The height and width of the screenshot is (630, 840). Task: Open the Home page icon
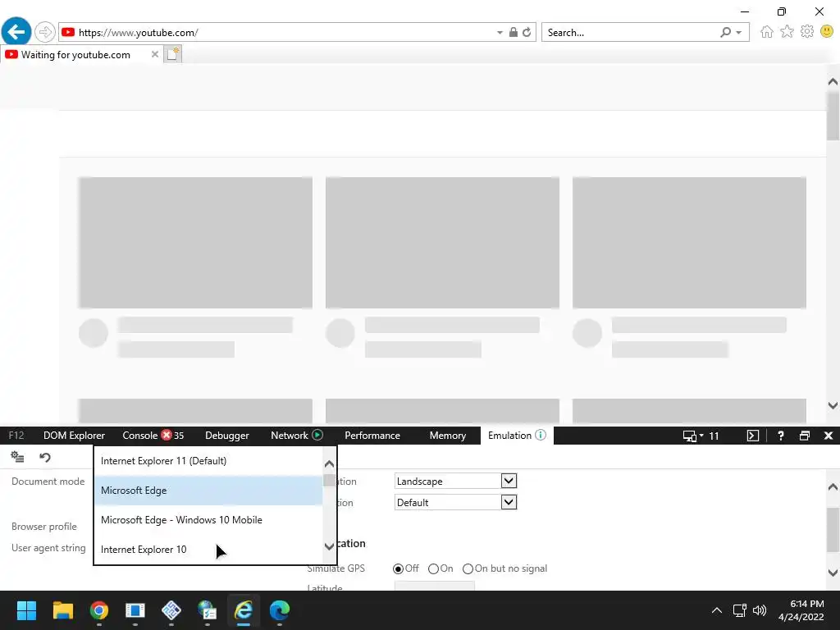coord(767,32)
